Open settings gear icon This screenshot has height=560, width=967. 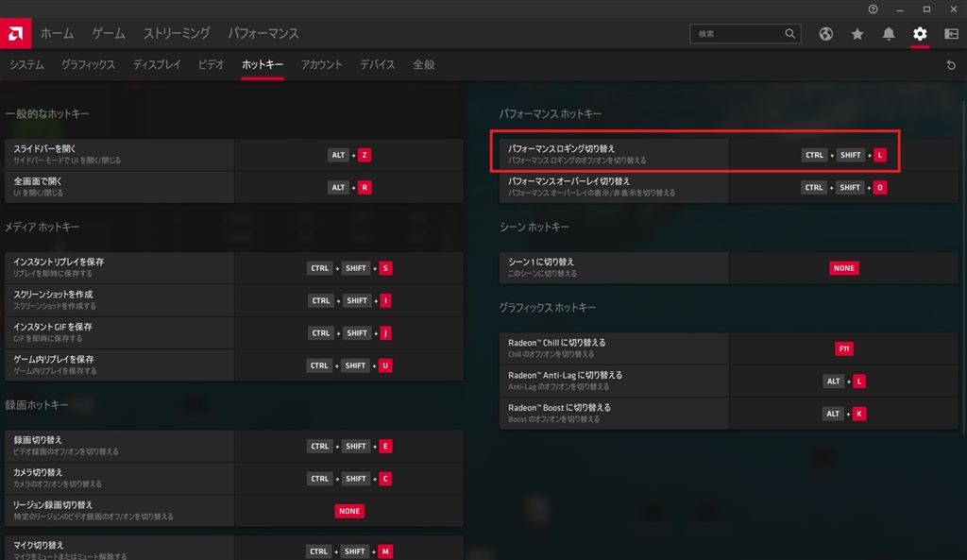[x=920, y=34]
